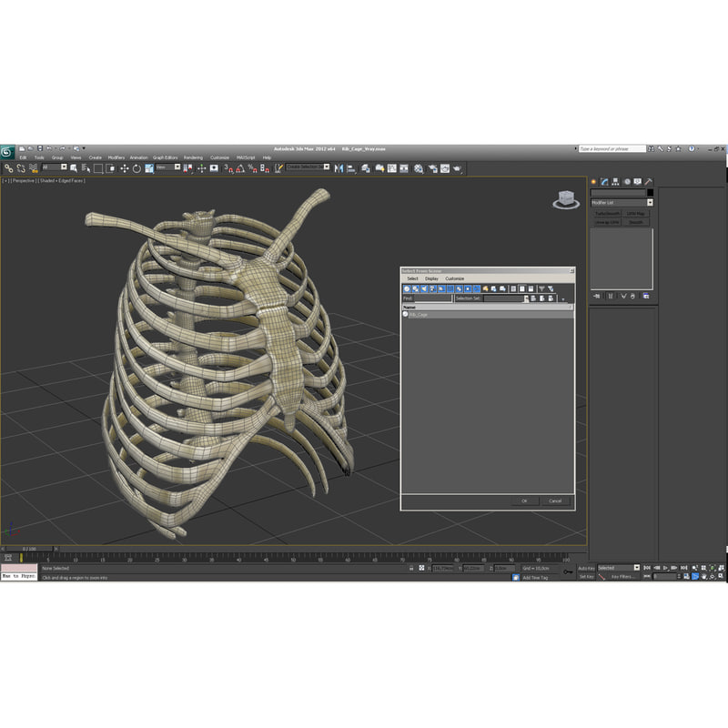The image size is (728, 728).
Task: Click OK in the Select From Scene dialog
Action: 525,500
